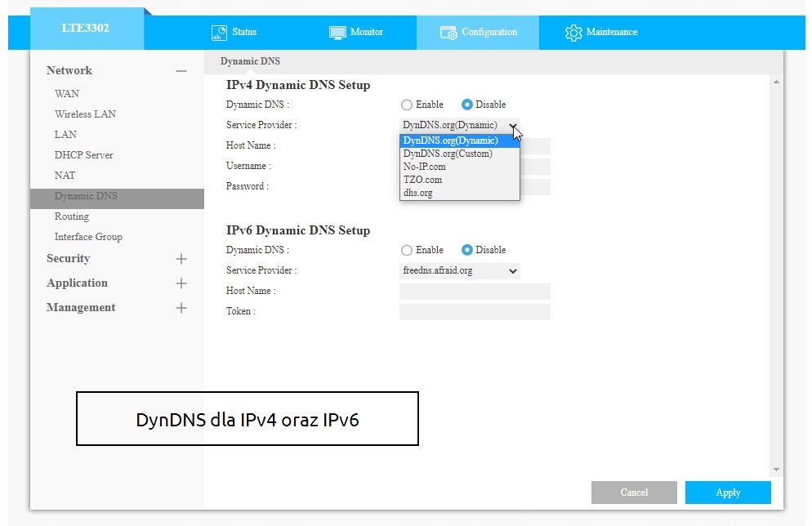Click the scrollbar down arrow

point(776,470)
